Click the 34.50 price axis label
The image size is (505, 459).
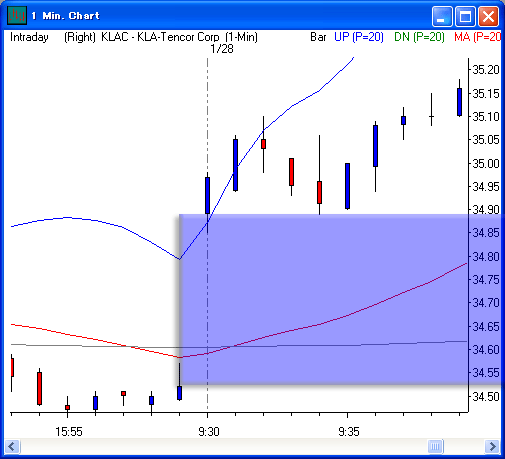(486, 397)
